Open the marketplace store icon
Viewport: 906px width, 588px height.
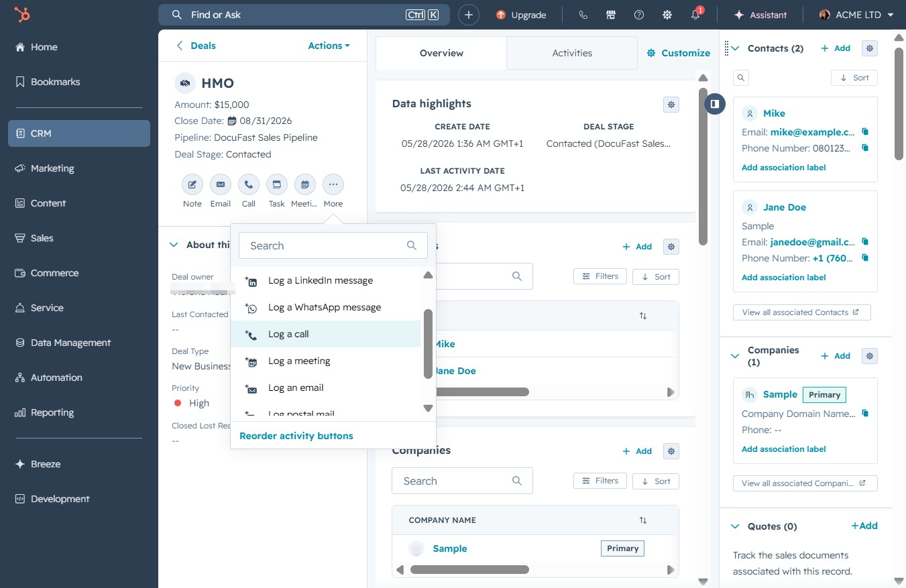611,15
